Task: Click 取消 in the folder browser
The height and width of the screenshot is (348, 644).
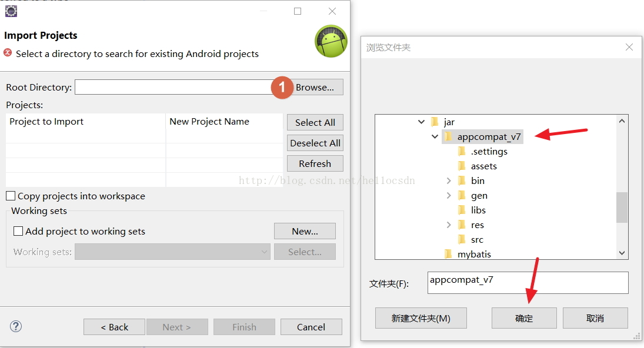Action: [x=595, y=318]
